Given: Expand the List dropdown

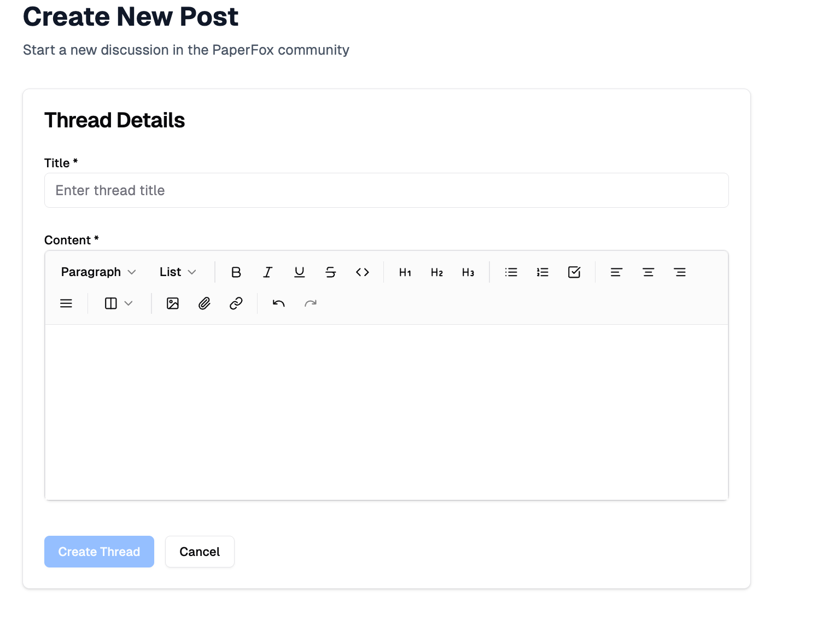Looking at the screenshot, I should (178, 272).
